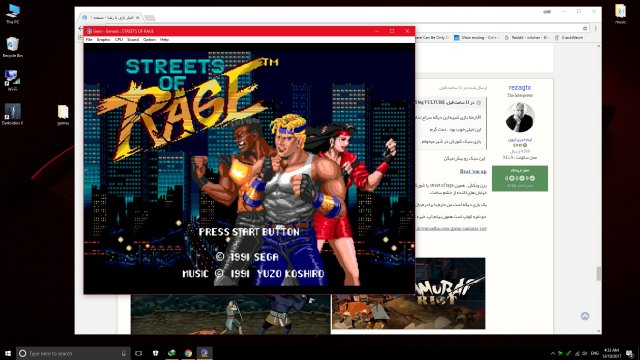Click the Streets of Rage game screen
The width and height of the screenshot is (640, 360).
coord(249,168)
